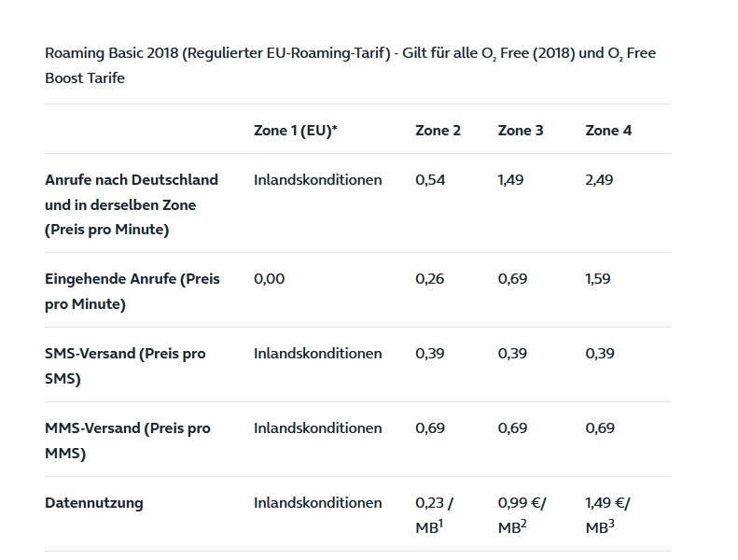Click the MMS-Versand row label
Image resolution: width=738 pixels, height=560 pixels.
128,441
